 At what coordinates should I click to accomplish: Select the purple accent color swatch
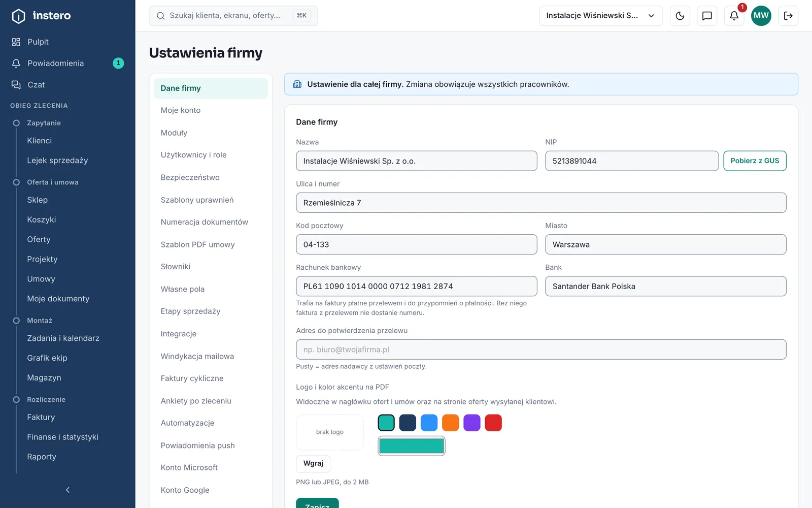(x=471, y=423)
